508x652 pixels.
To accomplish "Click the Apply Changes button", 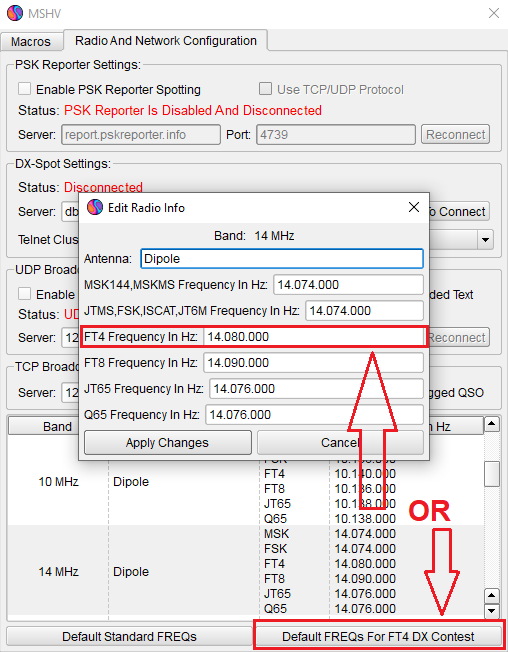I will [x=168, y=443].
